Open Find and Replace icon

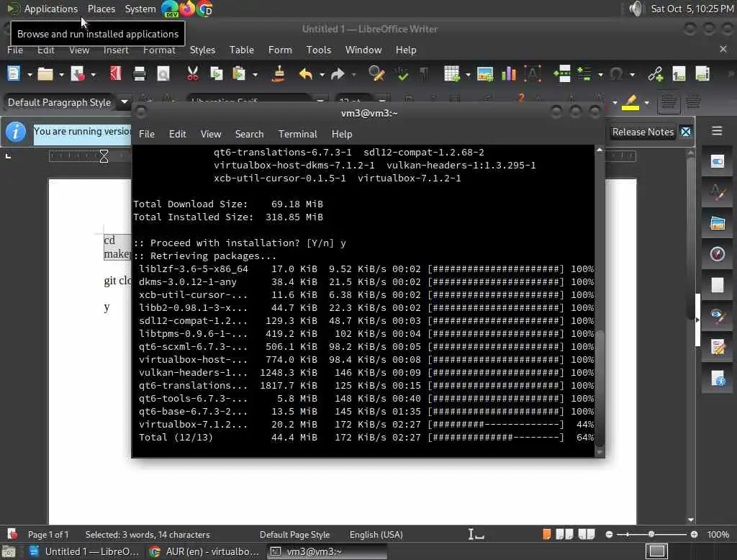376,74
